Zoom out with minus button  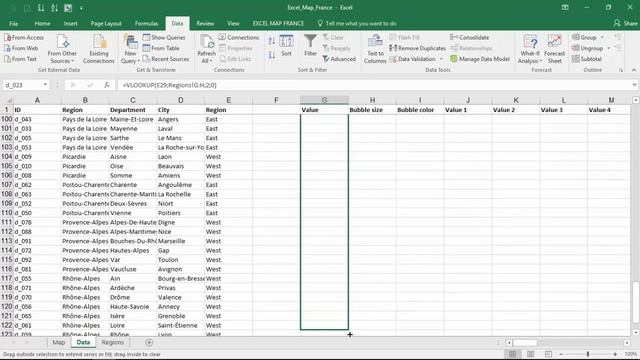561,354
